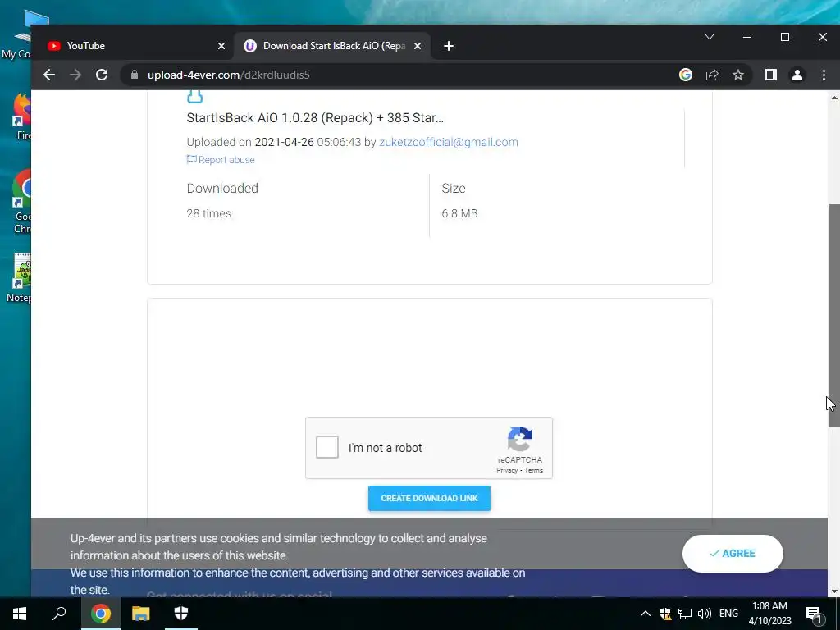Click the scrollbar down arrow

[833, 591]
